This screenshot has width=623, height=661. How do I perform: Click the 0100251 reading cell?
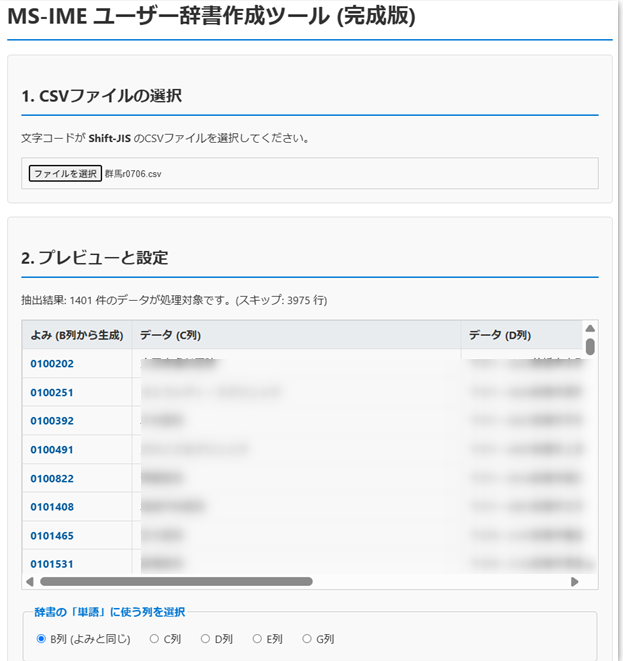pyautogui.click(x=77, y=392)
